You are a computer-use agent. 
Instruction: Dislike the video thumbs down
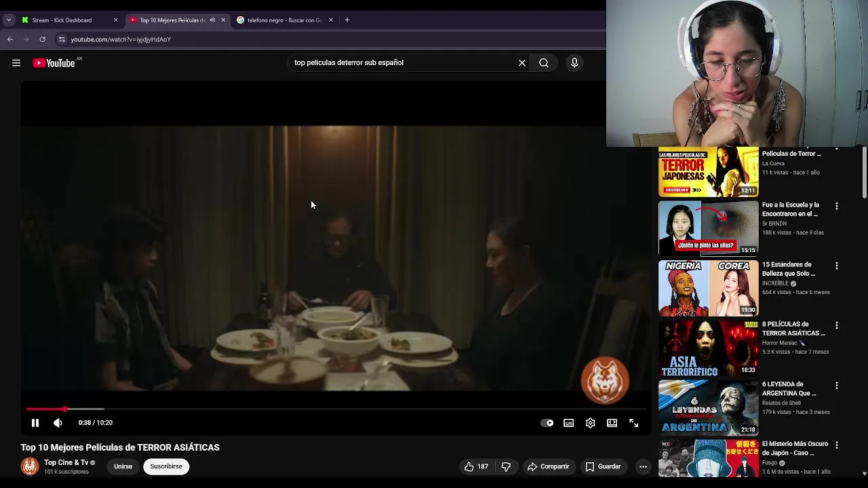point(506,466)
